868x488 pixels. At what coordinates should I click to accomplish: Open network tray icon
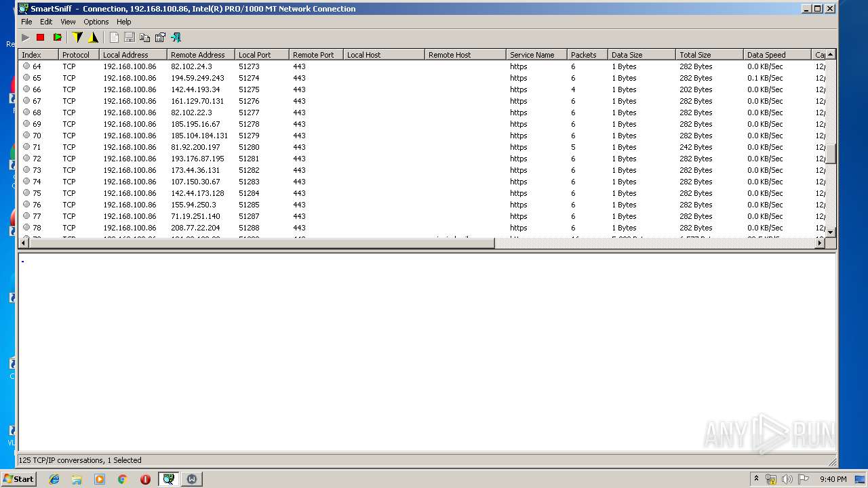[x=771, y=479]
